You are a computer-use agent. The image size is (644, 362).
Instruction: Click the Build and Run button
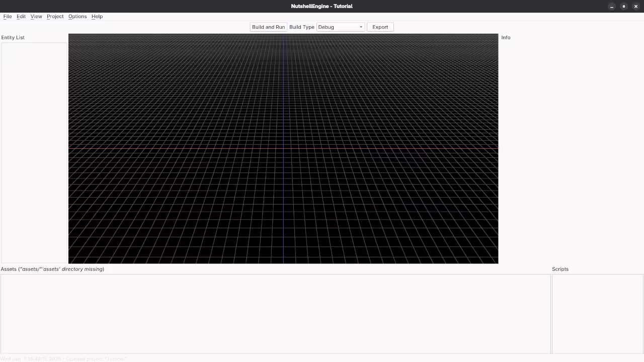click(268, 27)
